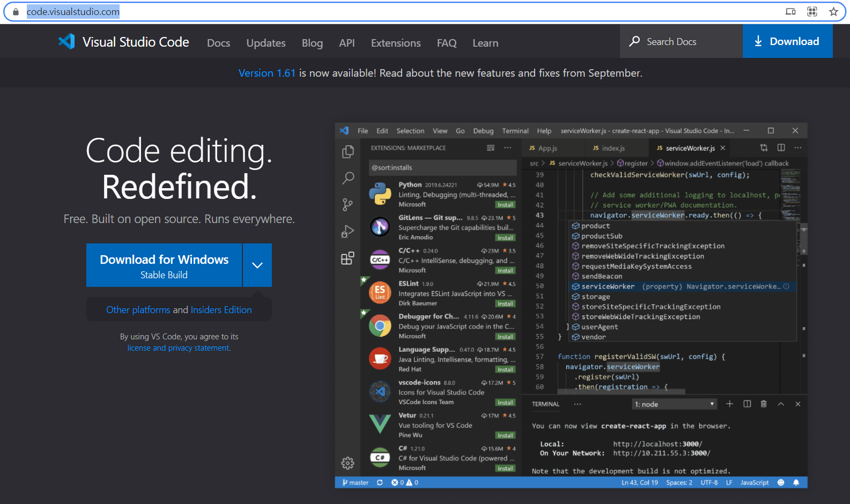Open Run and Debug icon in activity bar
This screenshot has width=850, height=504.
348,231
